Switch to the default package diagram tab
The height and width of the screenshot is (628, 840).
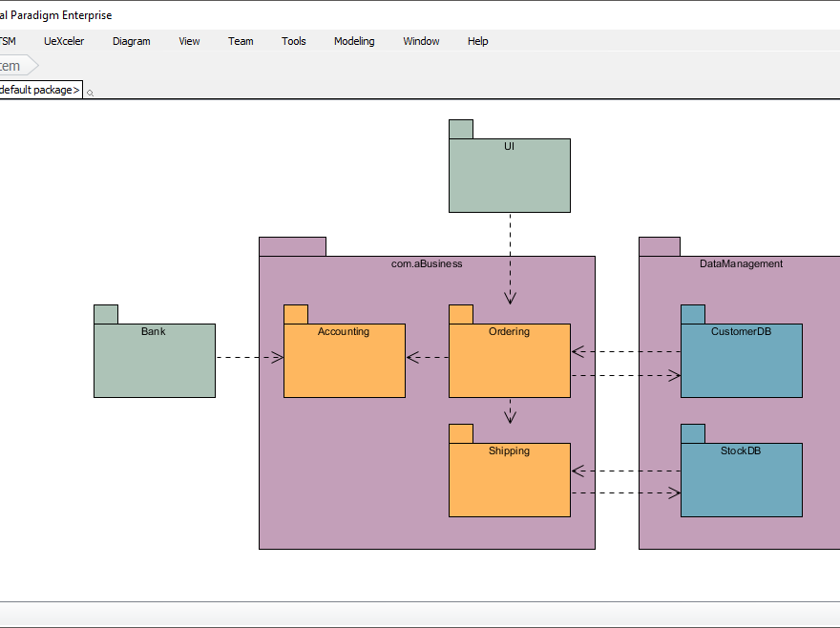(x=38, y=89)
